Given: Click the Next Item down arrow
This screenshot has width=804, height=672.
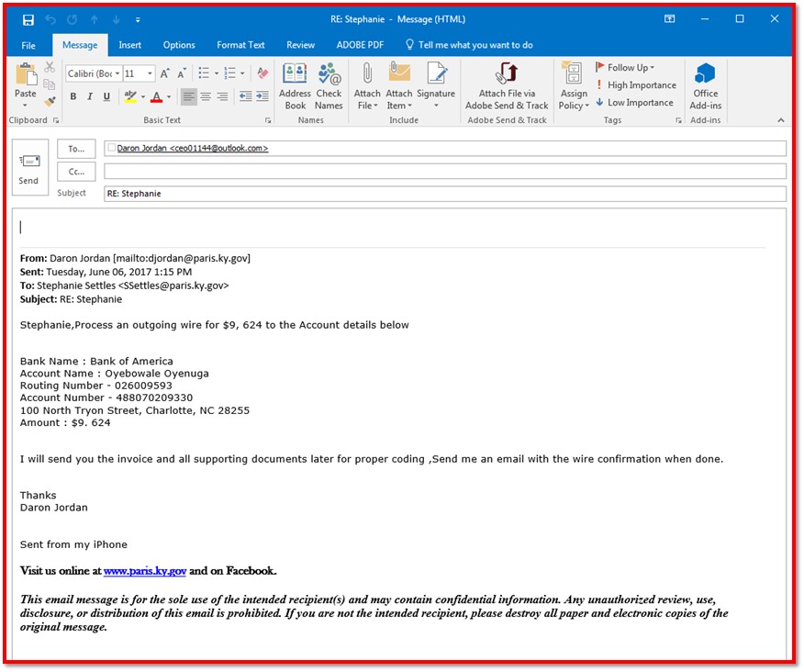Looking at the screenshot, I should click(117, 19).
